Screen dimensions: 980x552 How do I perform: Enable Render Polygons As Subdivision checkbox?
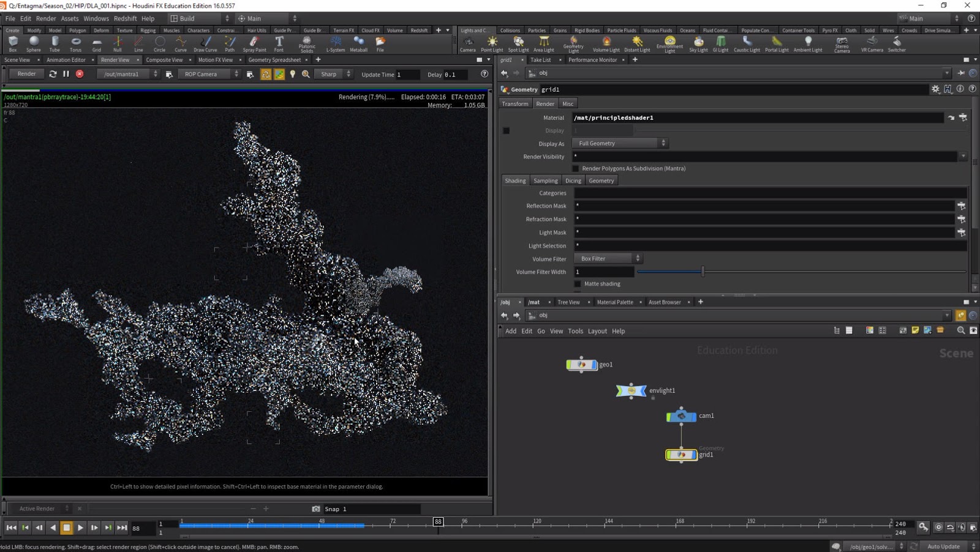tap(576, 168)
